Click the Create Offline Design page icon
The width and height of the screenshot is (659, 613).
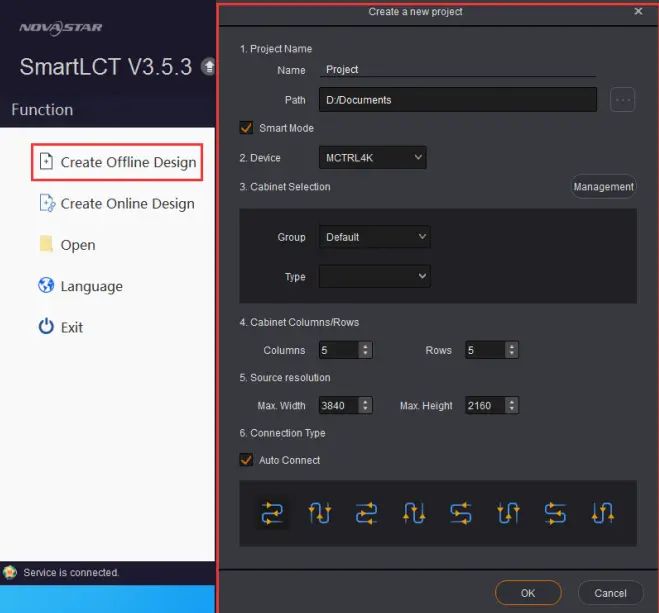pyautogui.click(x=46, y=161)
